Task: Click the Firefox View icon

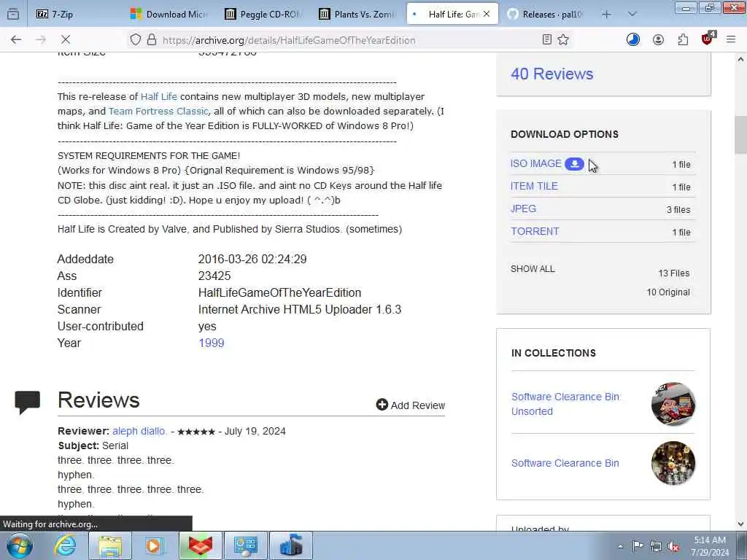Action: 13,15
